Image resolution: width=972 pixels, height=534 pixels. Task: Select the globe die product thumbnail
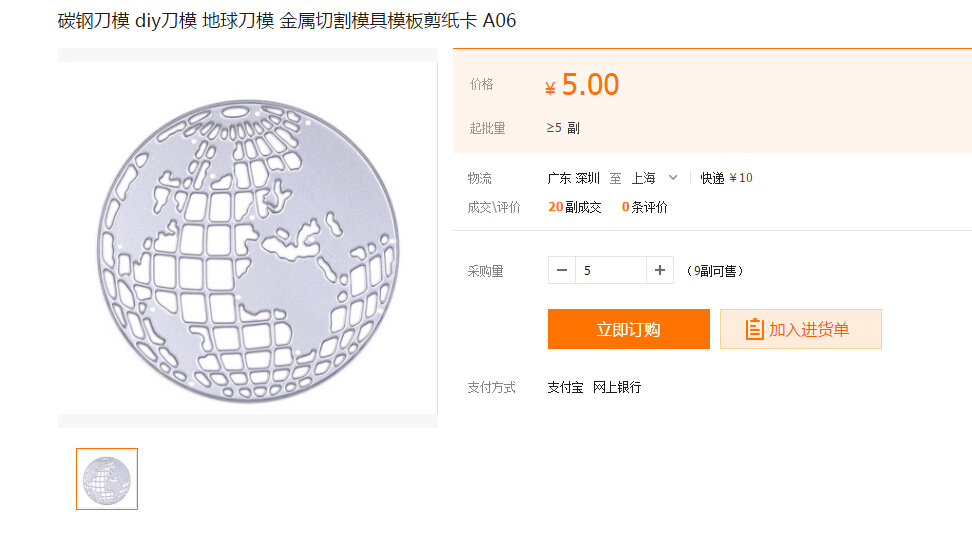coord(107,479)
